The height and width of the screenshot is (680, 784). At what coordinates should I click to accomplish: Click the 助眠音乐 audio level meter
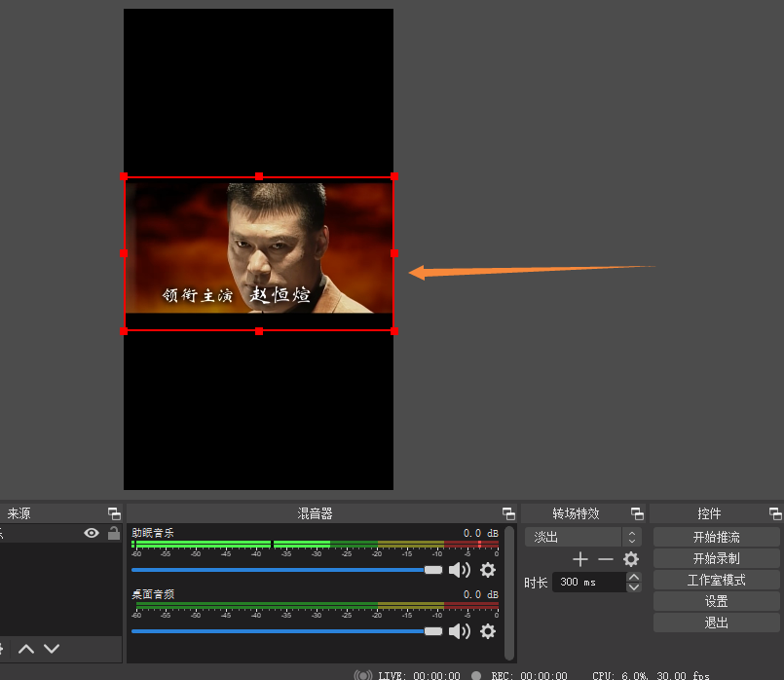coord(315,544)
